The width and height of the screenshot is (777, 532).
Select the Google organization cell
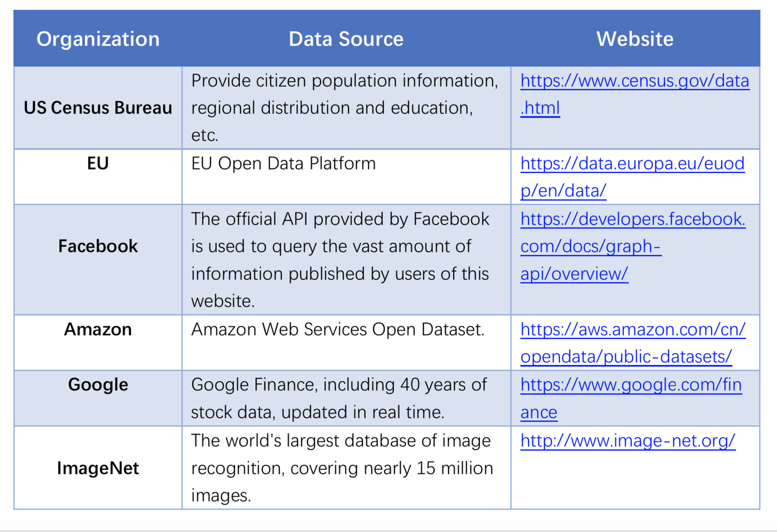coord(98,398)
